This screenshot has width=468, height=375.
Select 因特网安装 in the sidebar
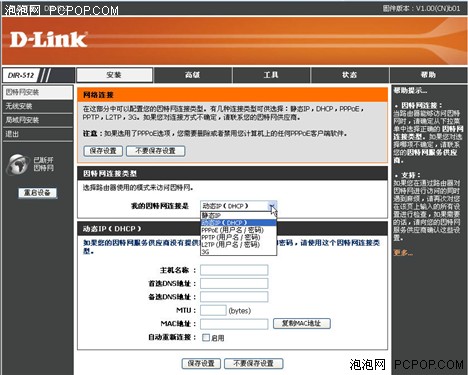pos(38,92)
